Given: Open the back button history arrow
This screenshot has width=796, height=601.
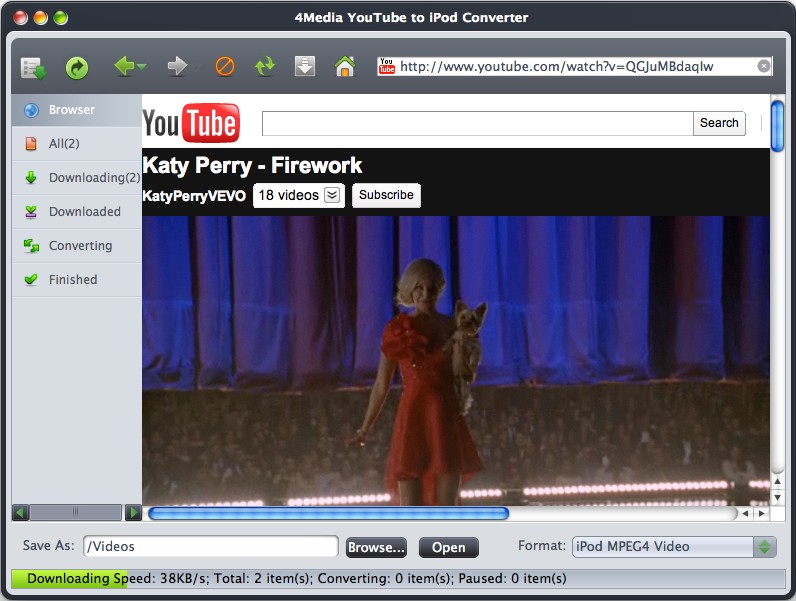Looking at the screenshot, I should [x=143, y=66].
